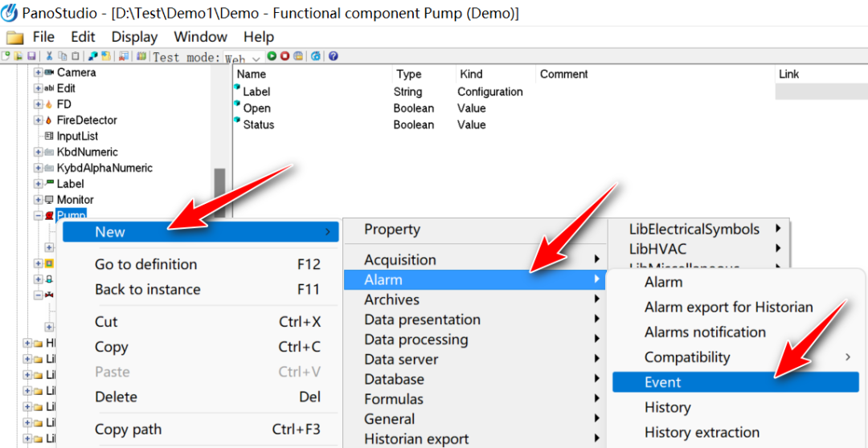Screen dimensions: 868x448
Task: Expand the KbdNumeric tree node
Action: pos(38,152)
